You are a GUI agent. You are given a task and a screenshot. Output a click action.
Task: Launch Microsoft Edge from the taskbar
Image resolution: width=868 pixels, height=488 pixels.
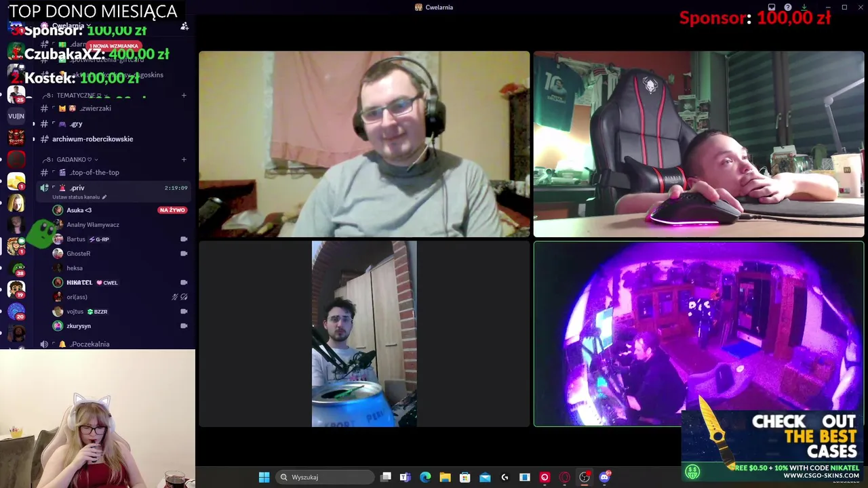pos(425,477)
